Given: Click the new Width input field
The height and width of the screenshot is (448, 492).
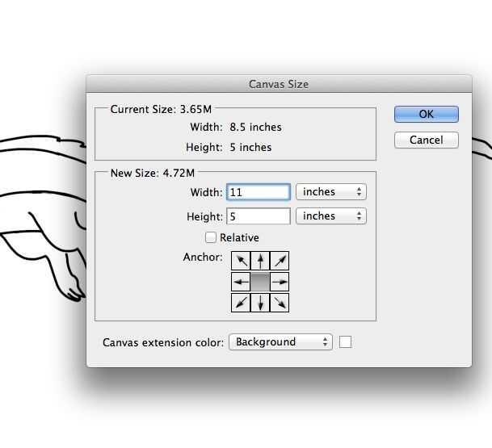Looking at the screenshot, I should pyautogui.click(x=259, y=192).
